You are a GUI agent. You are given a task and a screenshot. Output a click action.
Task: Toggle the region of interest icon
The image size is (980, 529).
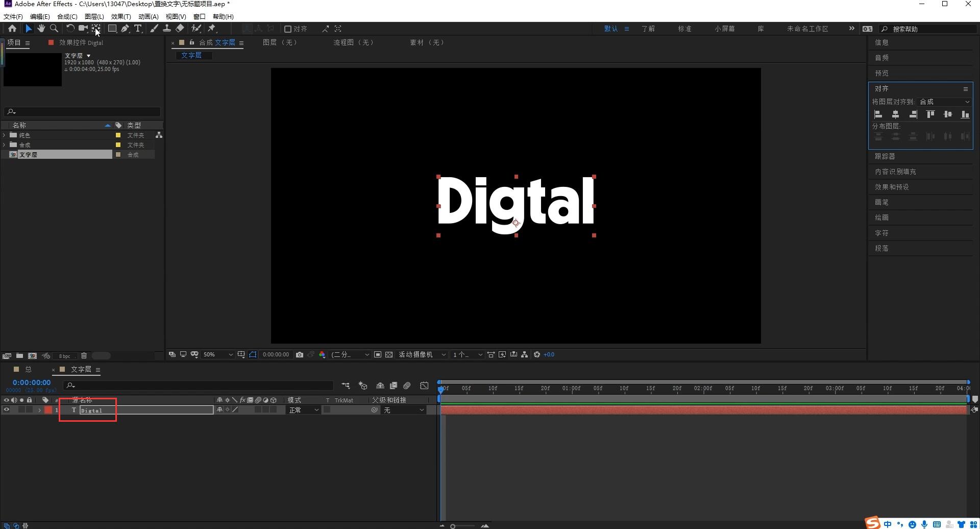pos(378,354)
